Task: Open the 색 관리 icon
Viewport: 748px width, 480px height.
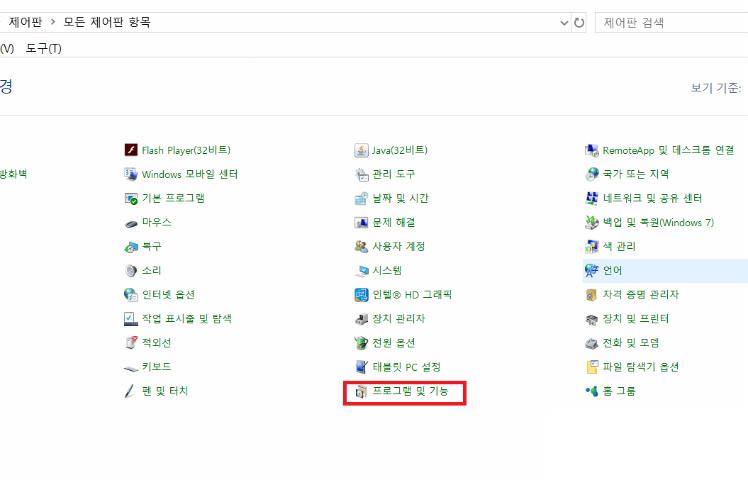Action: [x=592, y=247]
